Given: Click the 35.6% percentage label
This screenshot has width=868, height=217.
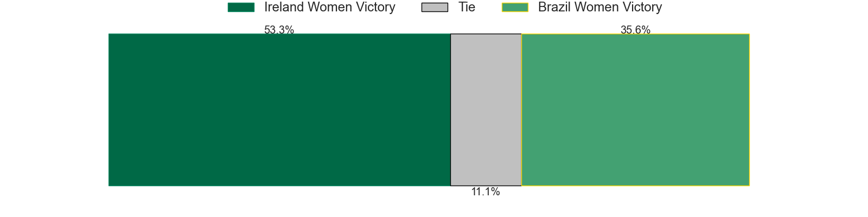Looking at the screenshot, I should coord(635,30).
